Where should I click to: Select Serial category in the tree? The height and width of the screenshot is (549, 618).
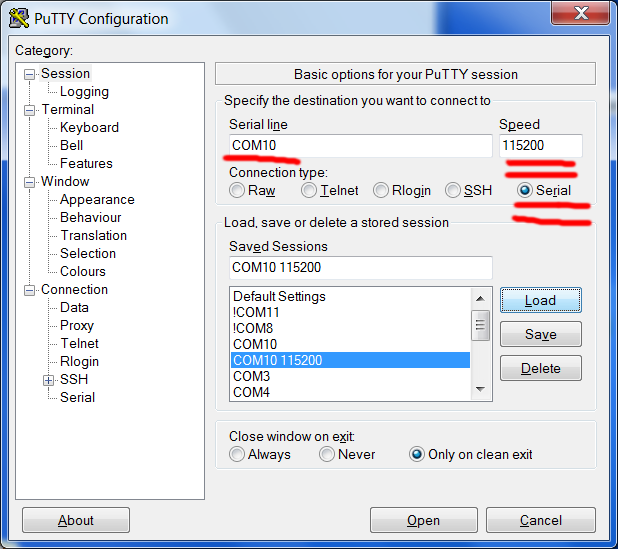click(77, 397)
